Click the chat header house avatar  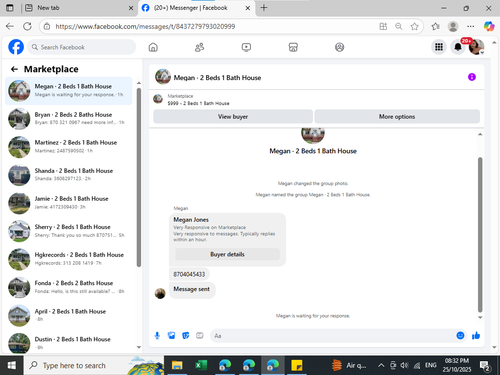point(163,77)
